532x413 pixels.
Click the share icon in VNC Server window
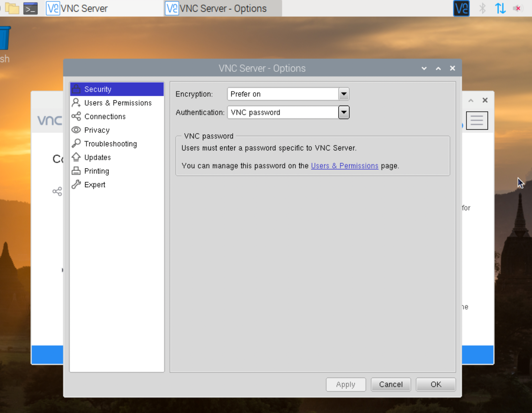[x=57, y=191]
